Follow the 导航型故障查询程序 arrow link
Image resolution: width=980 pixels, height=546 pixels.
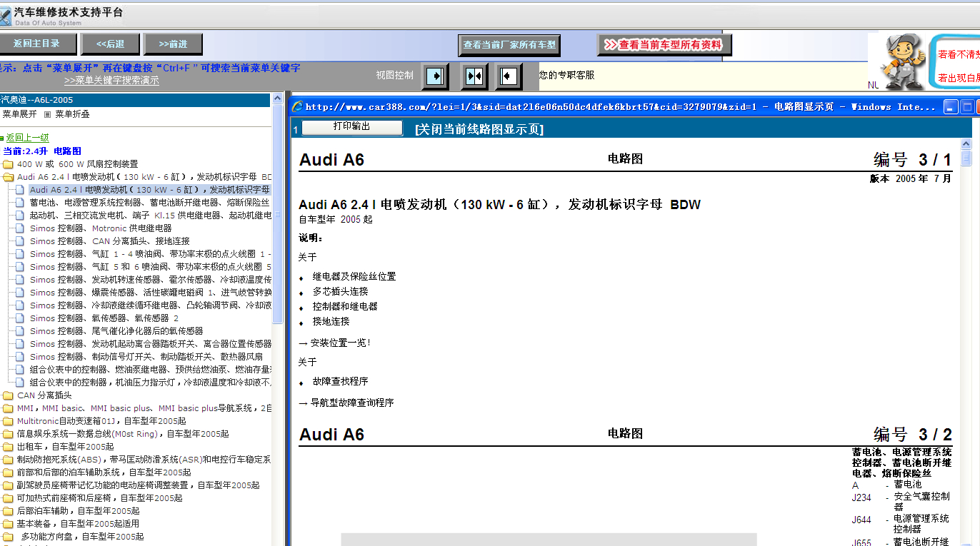(x=346, y=403)
